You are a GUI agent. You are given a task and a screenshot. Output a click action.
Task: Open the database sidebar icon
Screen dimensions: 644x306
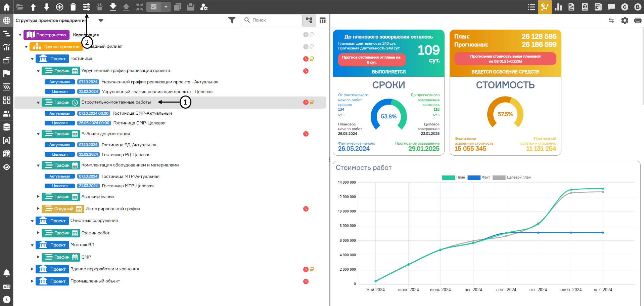(x=6, y=127)
